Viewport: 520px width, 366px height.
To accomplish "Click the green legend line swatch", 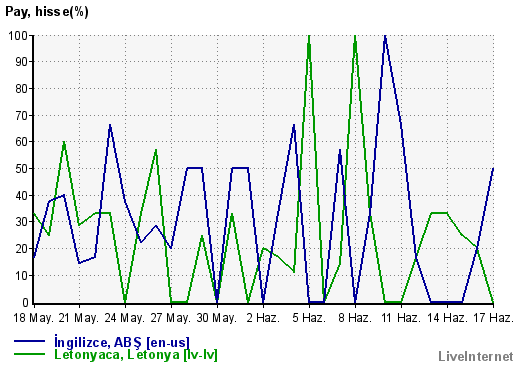I will [x=29, y=354].
